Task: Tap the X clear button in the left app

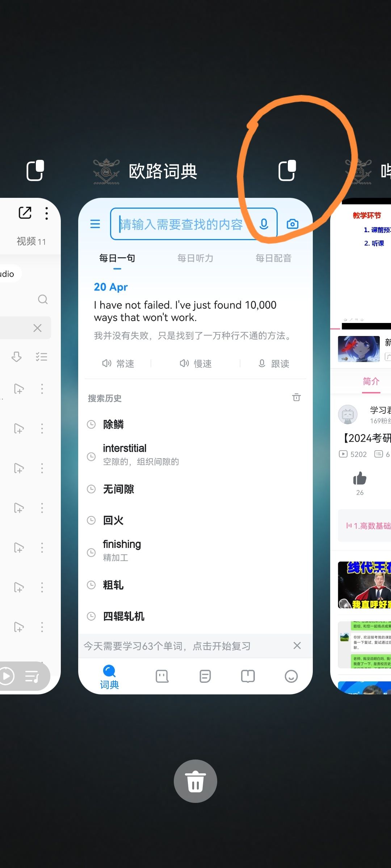Action: (37, 328)
